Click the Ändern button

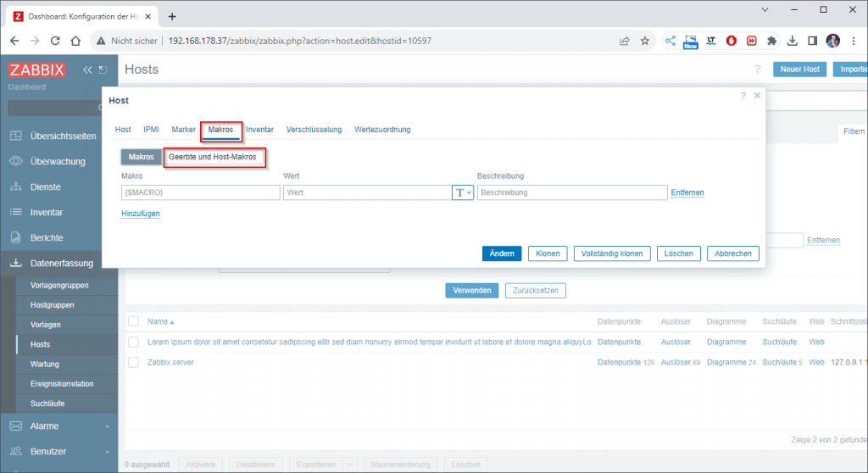point(502,253)
